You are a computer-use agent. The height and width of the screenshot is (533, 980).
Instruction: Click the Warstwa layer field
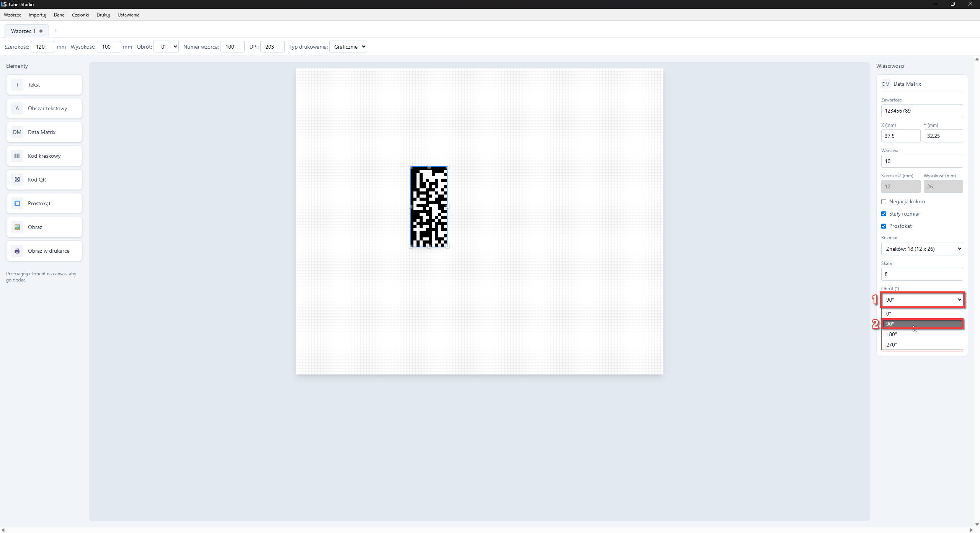[922, 161]
